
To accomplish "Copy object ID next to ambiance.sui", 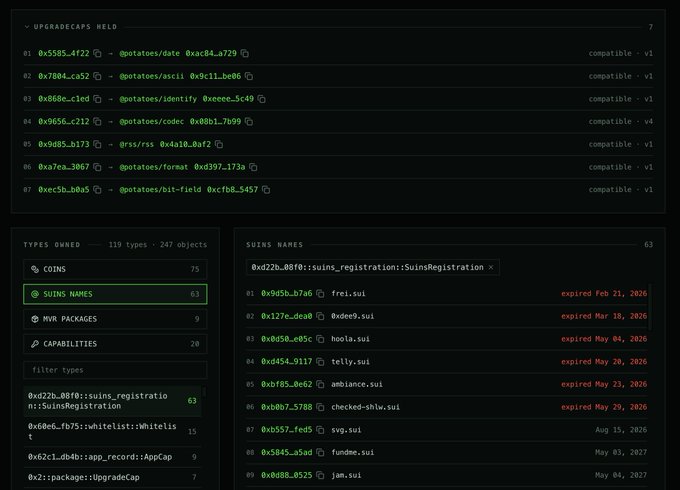I will tap(320, 384).
